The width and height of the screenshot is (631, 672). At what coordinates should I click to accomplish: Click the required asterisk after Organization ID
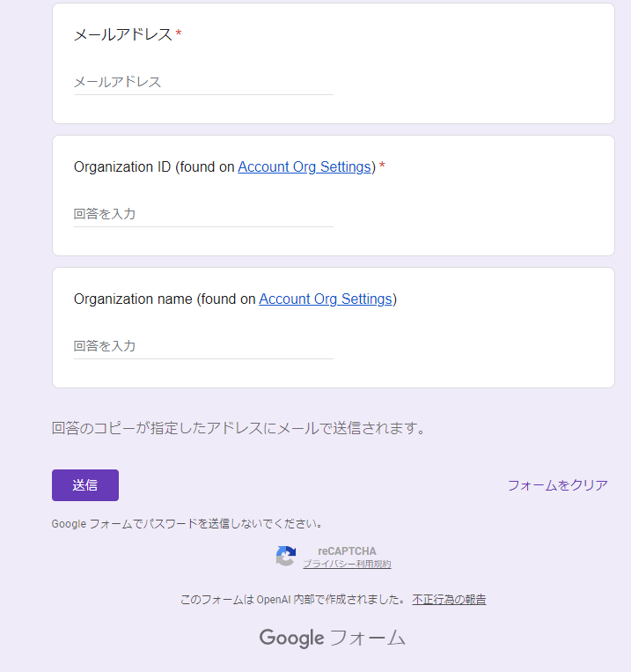point(382,166)
